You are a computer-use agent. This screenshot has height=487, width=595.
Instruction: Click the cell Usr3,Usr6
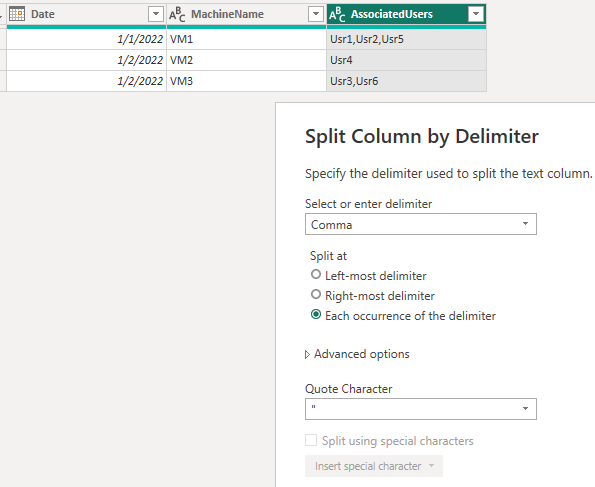click(406, 81)
